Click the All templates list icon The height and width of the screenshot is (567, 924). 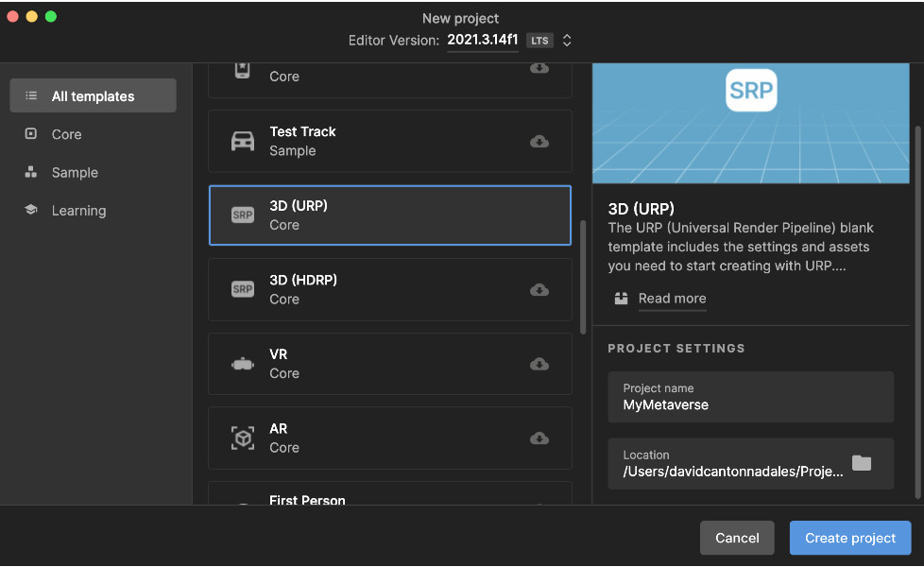(31, 95)
